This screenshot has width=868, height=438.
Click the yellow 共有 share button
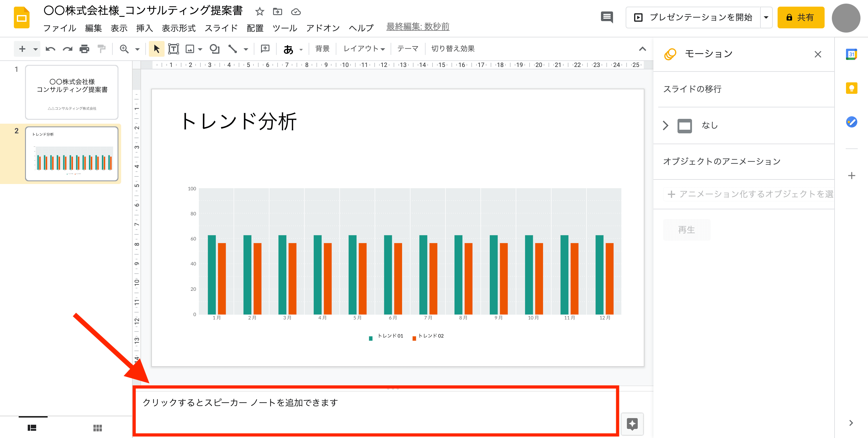tap(800, 17)
